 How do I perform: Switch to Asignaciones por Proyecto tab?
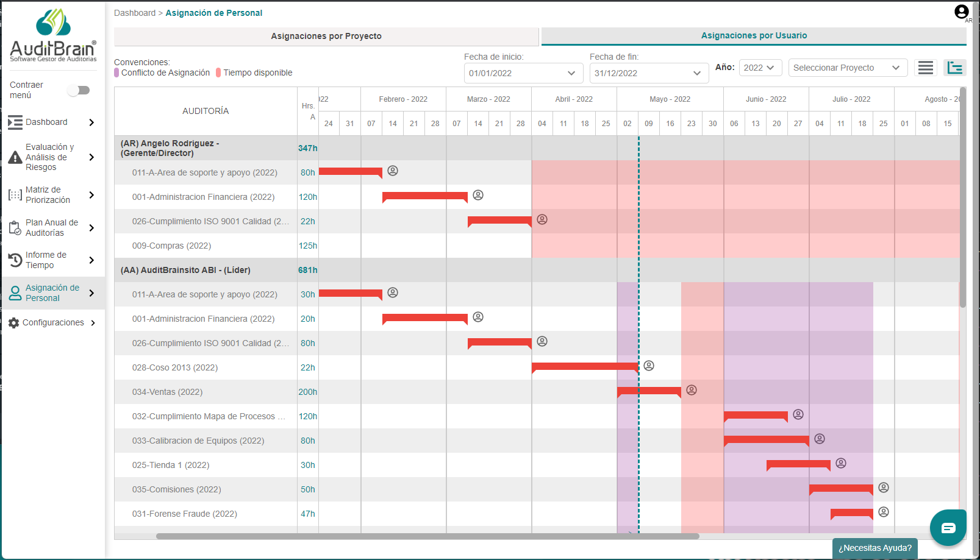pyautogui.click(x=326, y=36)
